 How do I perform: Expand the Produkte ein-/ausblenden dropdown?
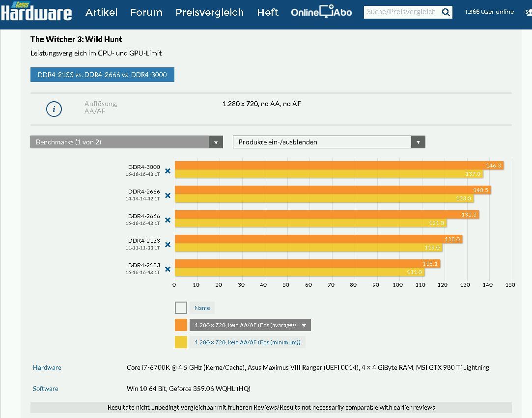[x=329, y=142]
